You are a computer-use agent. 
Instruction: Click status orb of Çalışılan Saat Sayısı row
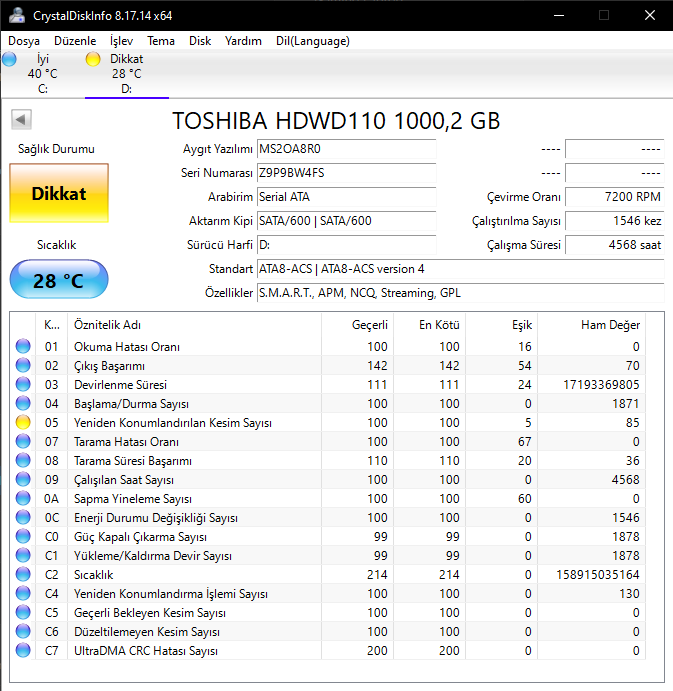pos(23,479)
